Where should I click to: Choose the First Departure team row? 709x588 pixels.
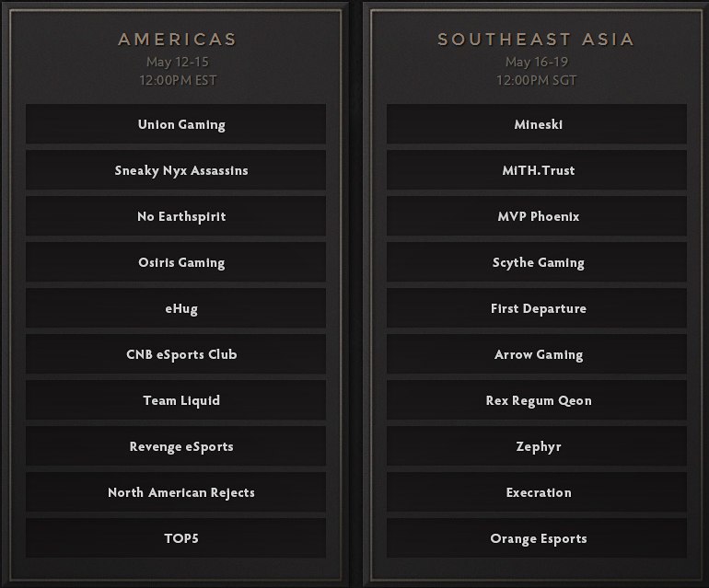pos(537,308)
